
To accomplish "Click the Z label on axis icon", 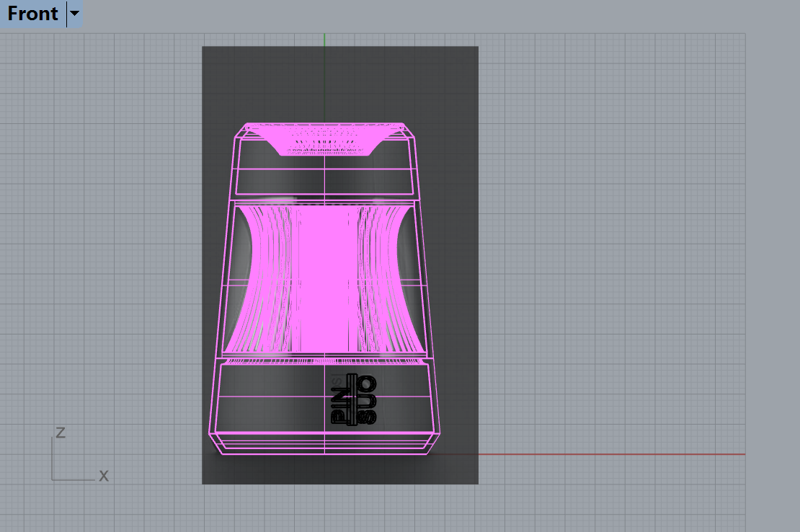I will click(x=61, y=432).
